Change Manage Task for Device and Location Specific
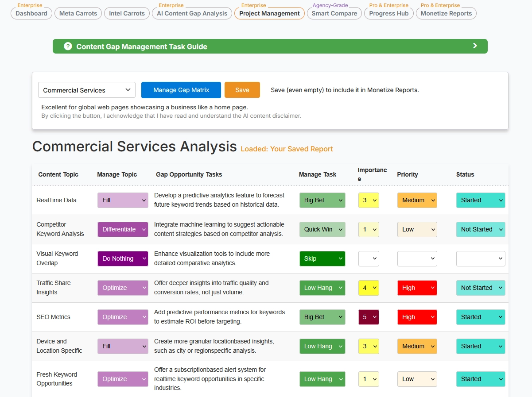Screen dimensions: 532x397 point(322,346)
